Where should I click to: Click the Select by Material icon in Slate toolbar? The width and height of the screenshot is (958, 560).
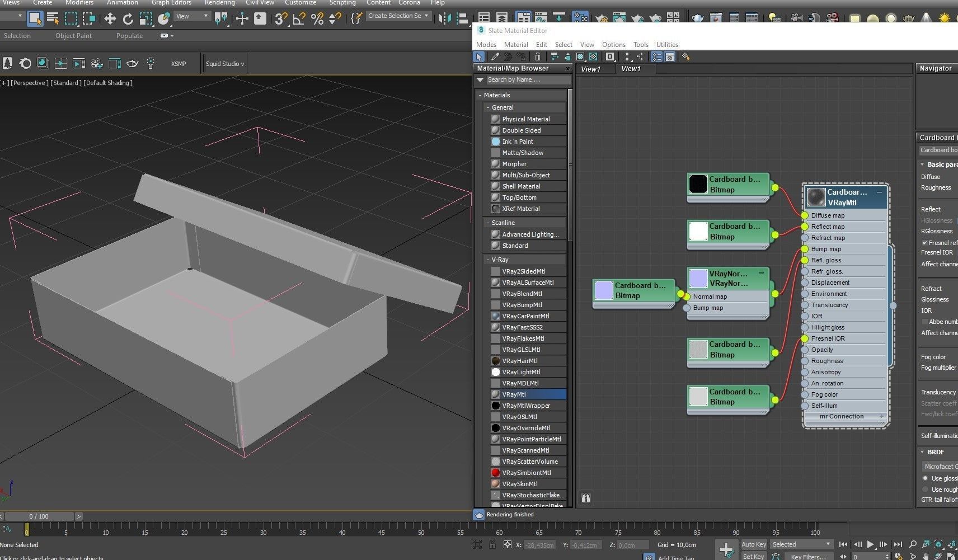click(686, 57)
